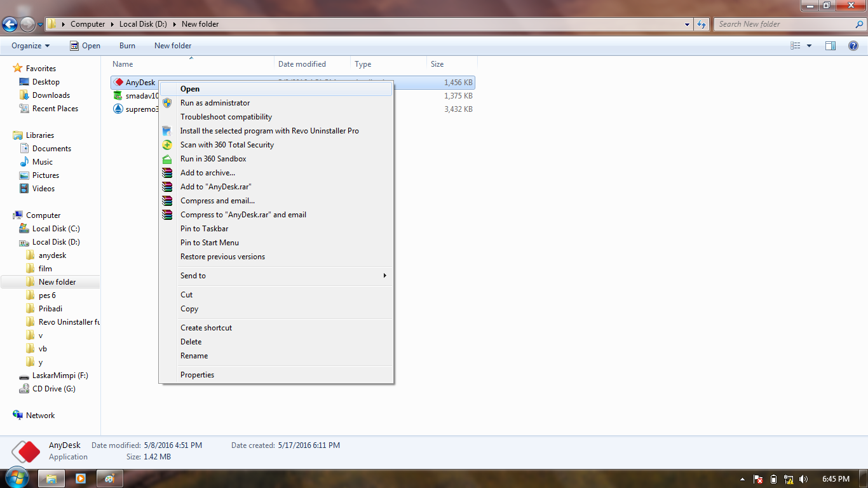Viewport: 868px width, 488px height.
Task: Open the view options dropdown arrow
Action: pyautogui.click(x=809, y=46)
